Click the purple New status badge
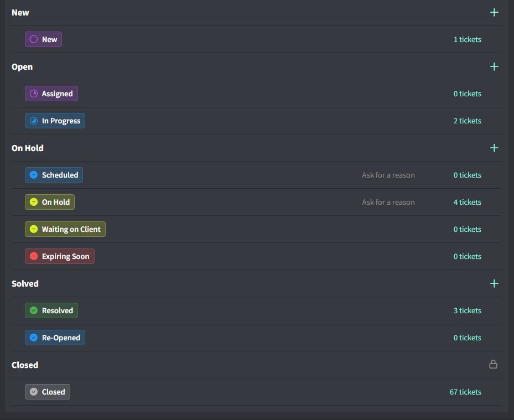514x420 pixels. click(x=43, y=39)
